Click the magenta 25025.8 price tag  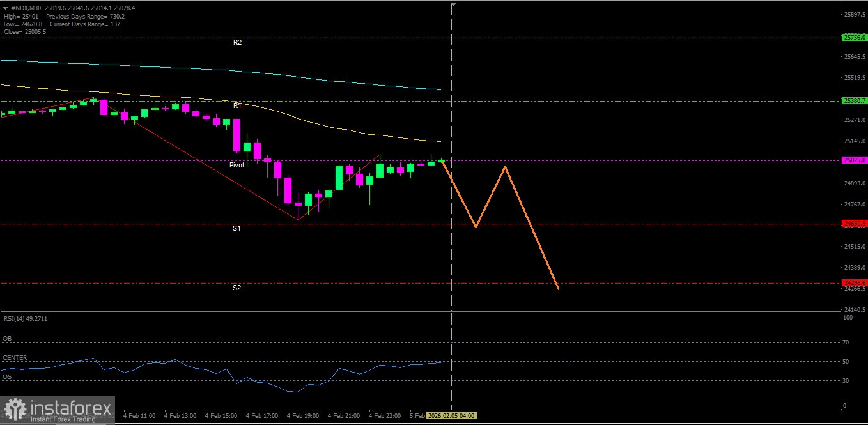pos(855,160)
